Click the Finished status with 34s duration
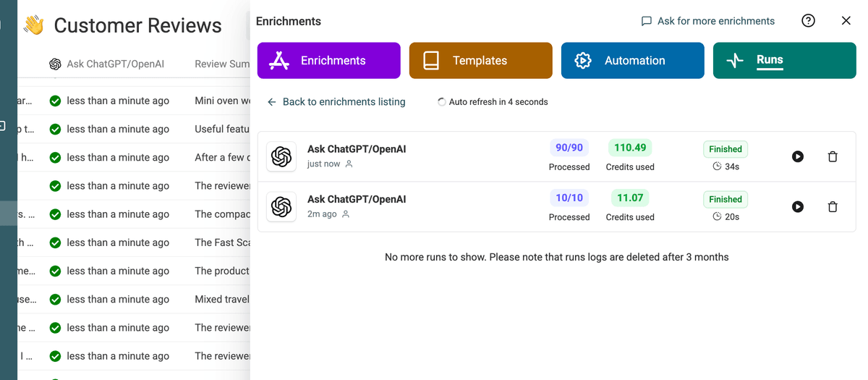The width and height of the screenshot is (868, 380). pos(726,149)
